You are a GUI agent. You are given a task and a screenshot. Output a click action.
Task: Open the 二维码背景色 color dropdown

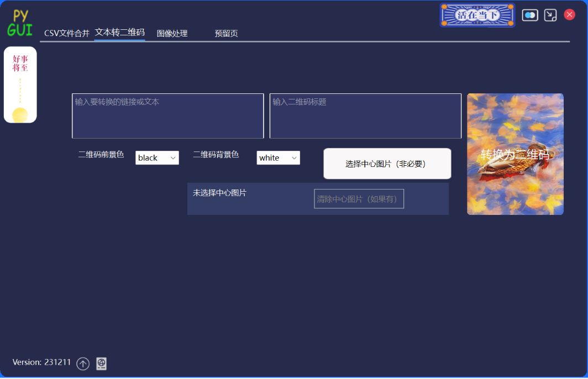[278, 157]
